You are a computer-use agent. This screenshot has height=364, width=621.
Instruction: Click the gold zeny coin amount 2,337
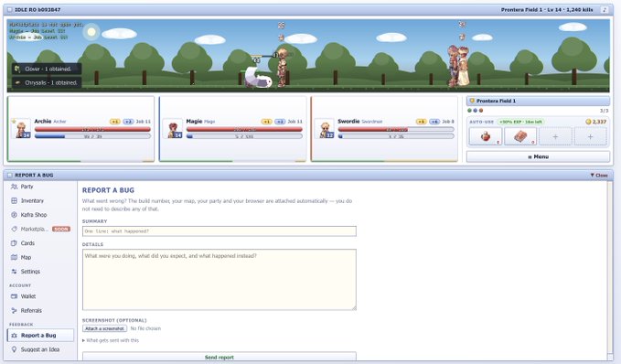(x=596, y=122)
